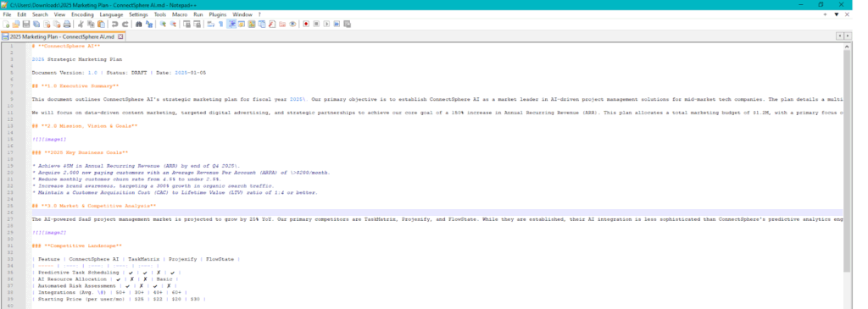Screen dimensions: 868x309
Task: Zoom out of the editor text
Action: point(173,25)
